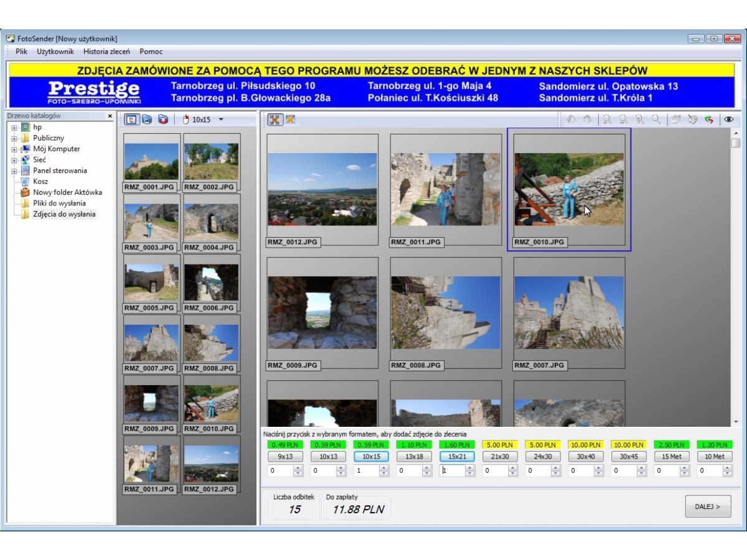Expand the Publiczny folder node
The height and width of the screenshot is (560, 747).
coord(14,138)
